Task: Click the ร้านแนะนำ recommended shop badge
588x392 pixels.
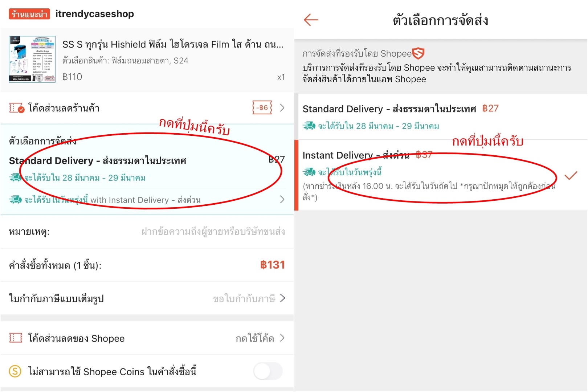Action: [29, 14]
